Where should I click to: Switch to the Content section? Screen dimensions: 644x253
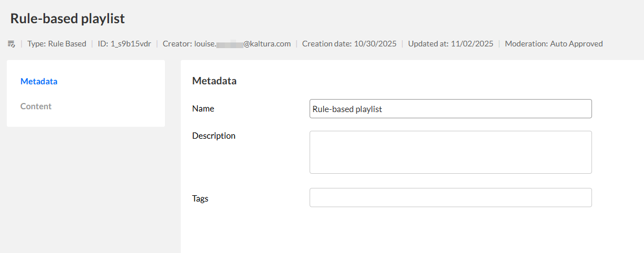[36, 106]
